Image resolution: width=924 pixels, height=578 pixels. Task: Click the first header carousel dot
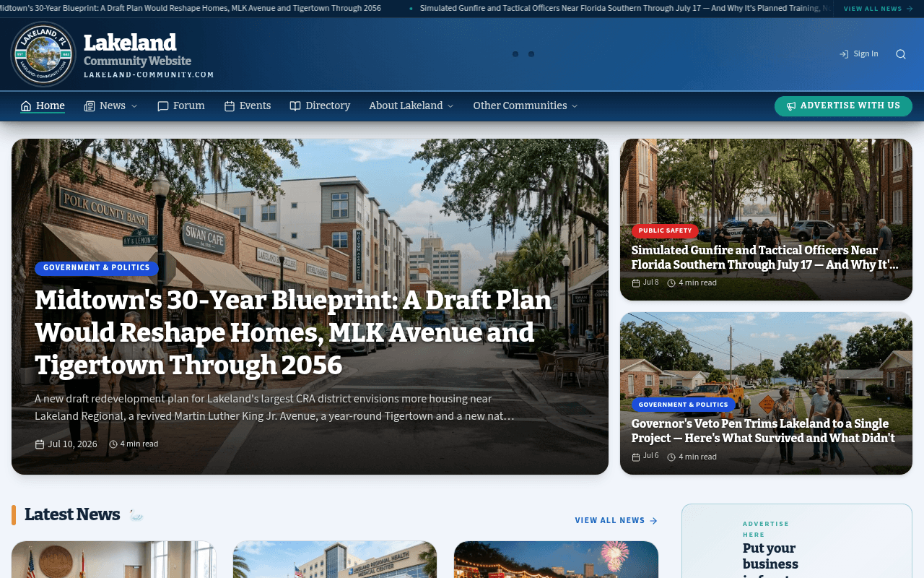(x=515, y=54)
